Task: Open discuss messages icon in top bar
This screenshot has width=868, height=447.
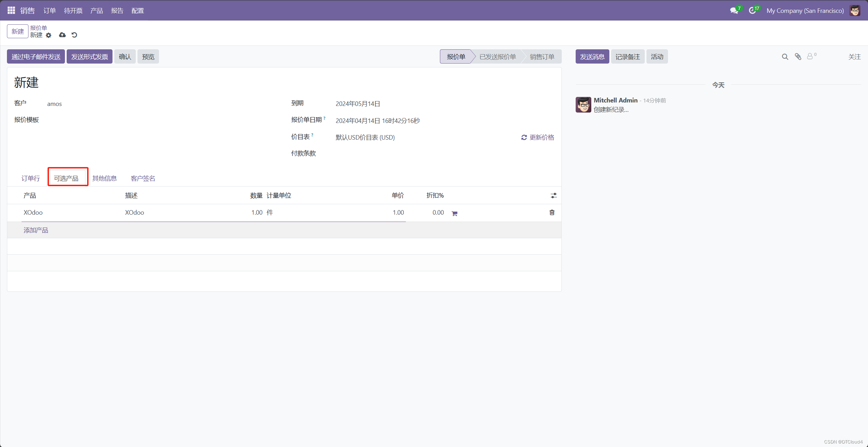Action: point(734,11)
